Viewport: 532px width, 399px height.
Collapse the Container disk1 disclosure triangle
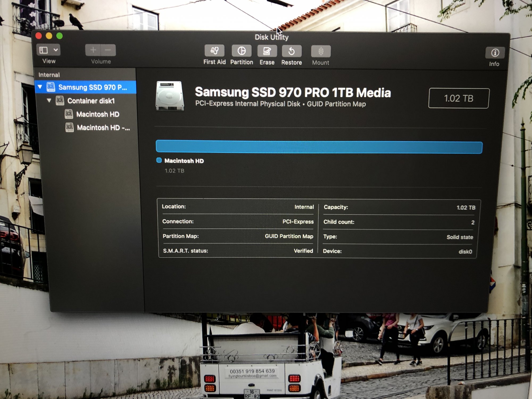tap(49, 101)
